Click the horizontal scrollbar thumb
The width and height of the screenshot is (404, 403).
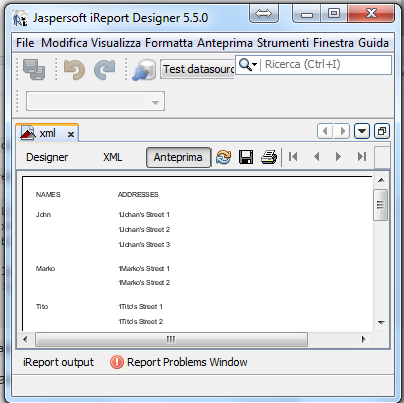pyautogui.click(x=171, y=339)
